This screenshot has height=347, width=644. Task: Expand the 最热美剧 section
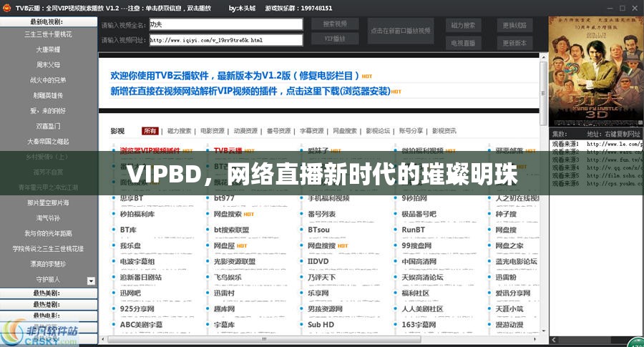49,293
